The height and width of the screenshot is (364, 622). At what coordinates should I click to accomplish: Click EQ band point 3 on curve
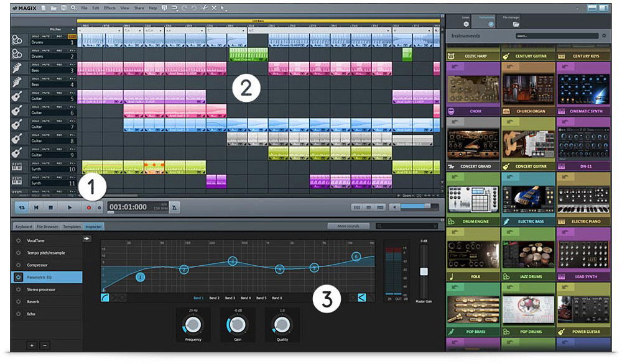pos(233,261)
